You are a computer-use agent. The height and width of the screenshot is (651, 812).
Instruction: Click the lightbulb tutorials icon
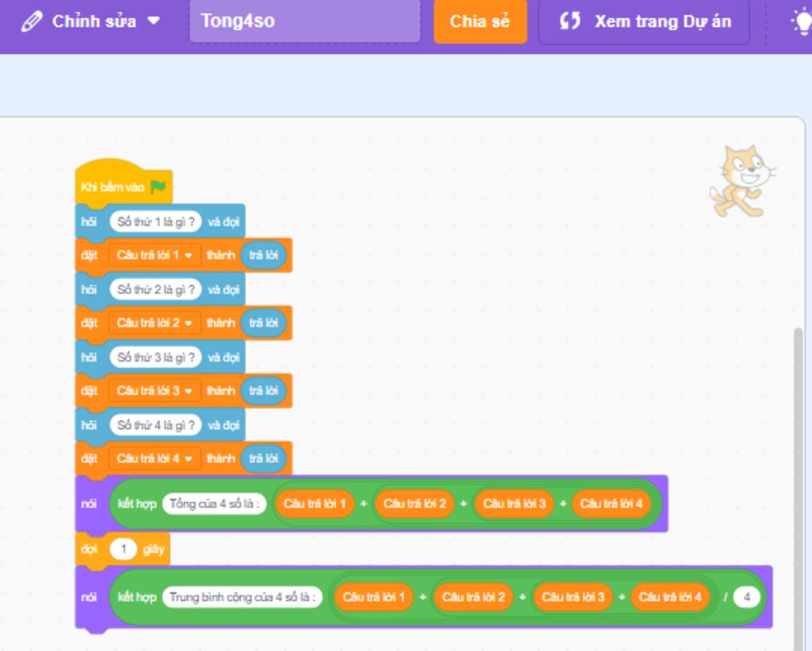802,21
